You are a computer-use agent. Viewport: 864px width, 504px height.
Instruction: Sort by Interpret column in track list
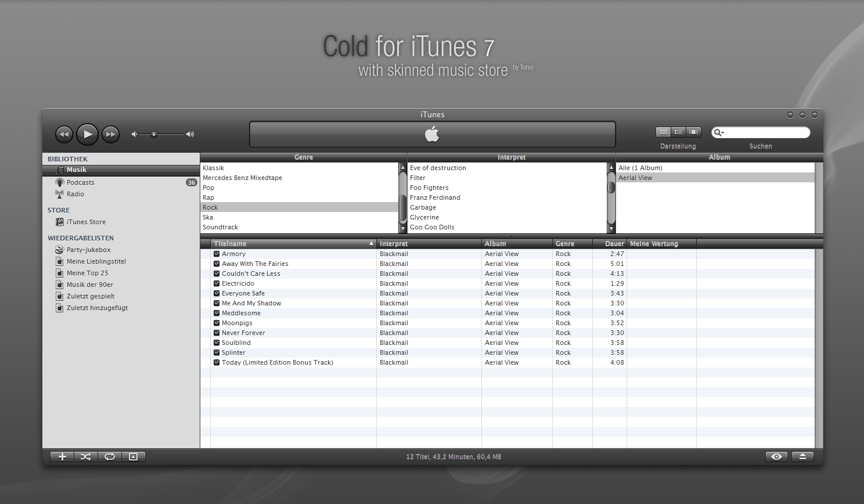tap(429, 244)
